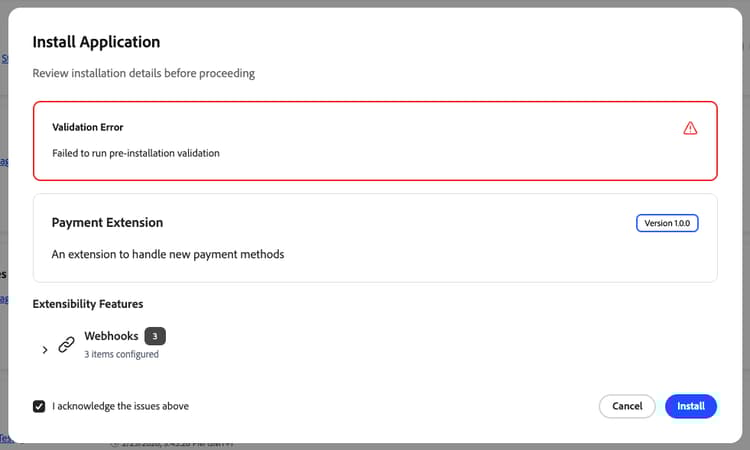Screen dimensions: 750x450
Task: Click the '3 items configured' subtitle
Action: coord(121,354)
